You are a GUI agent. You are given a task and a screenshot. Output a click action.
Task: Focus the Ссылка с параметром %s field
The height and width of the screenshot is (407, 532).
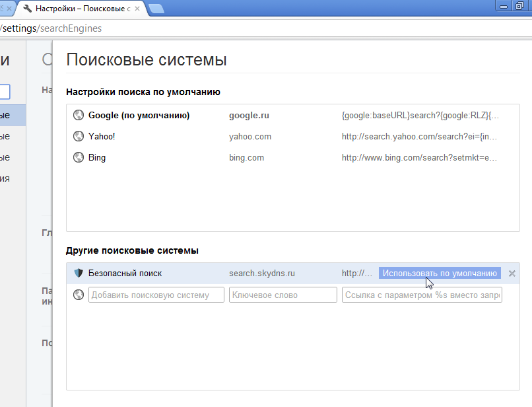[422, 295]
